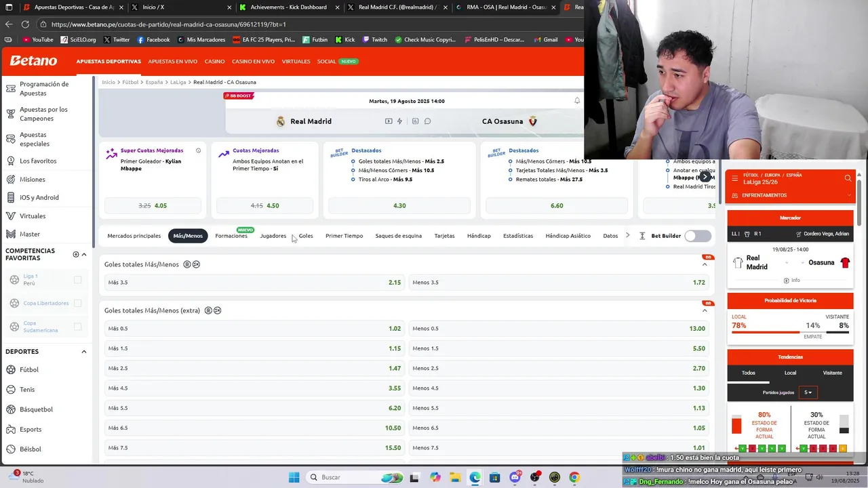Open iOS y Android in sidebar
Viewport: 868px width, 488px height.
[39, 197]
